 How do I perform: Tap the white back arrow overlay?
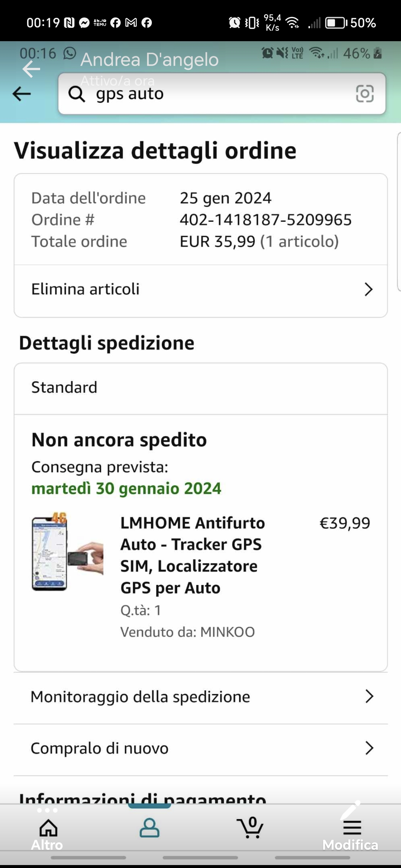(x=31, y=69)
